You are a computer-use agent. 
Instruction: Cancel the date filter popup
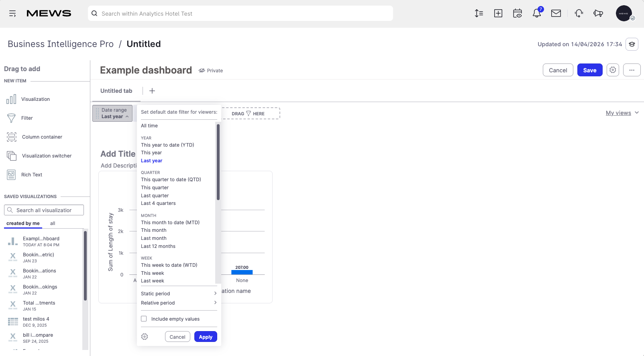coord(177,337)
